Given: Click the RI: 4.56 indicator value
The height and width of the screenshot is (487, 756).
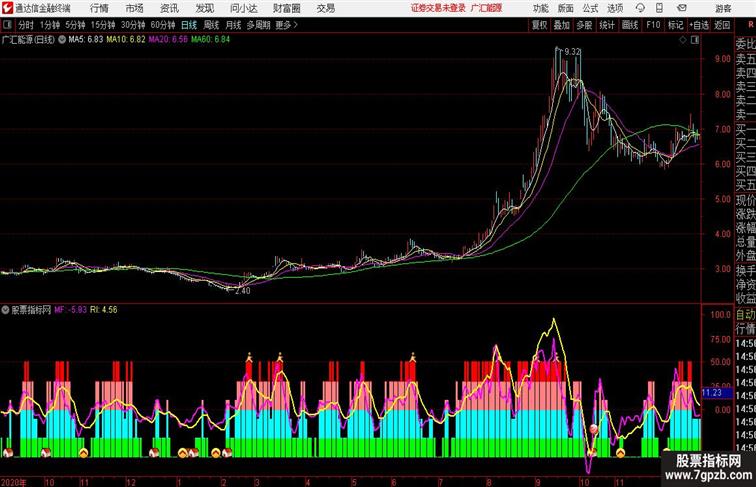Looking at the screenshot, I should [x=104, y=310].
